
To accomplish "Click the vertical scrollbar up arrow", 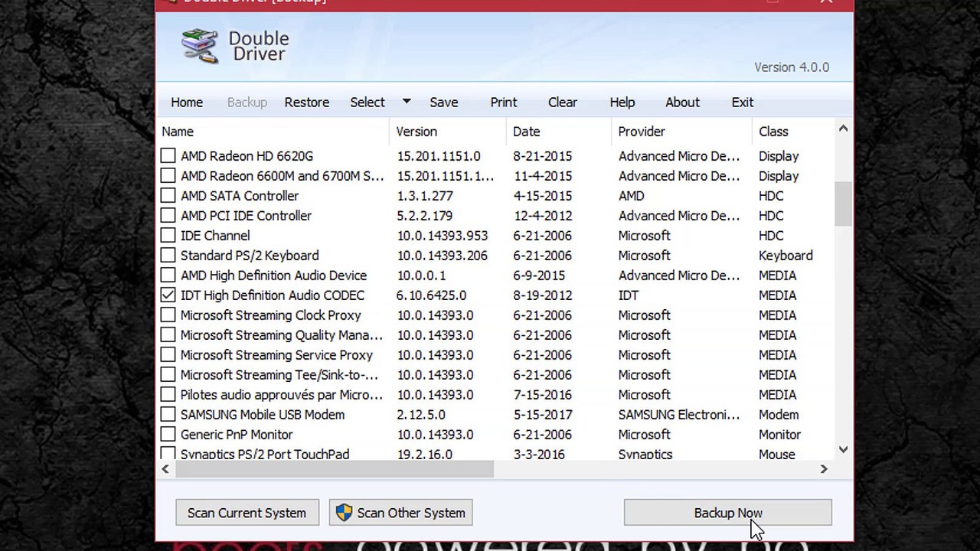I will tap(843, 129).
